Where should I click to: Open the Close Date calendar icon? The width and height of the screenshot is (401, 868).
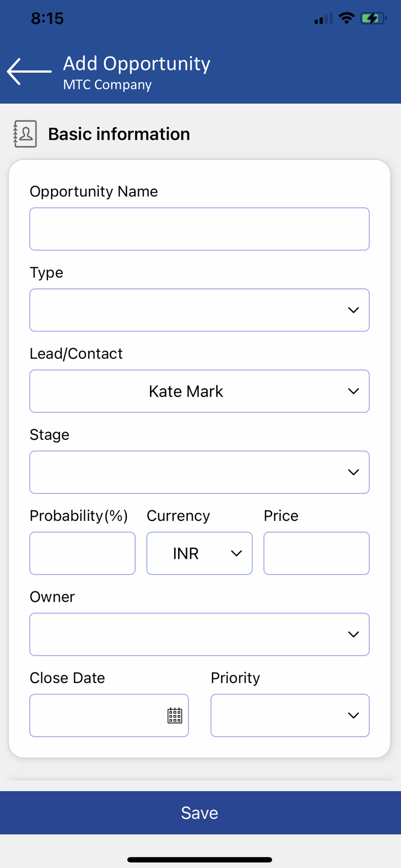[175, 715]
